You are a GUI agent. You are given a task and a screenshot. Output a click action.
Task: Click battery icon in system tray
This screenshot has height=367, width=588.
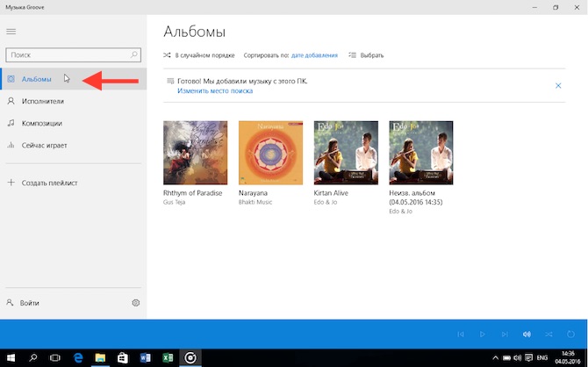pyautogui.click(x=506, y=358)
